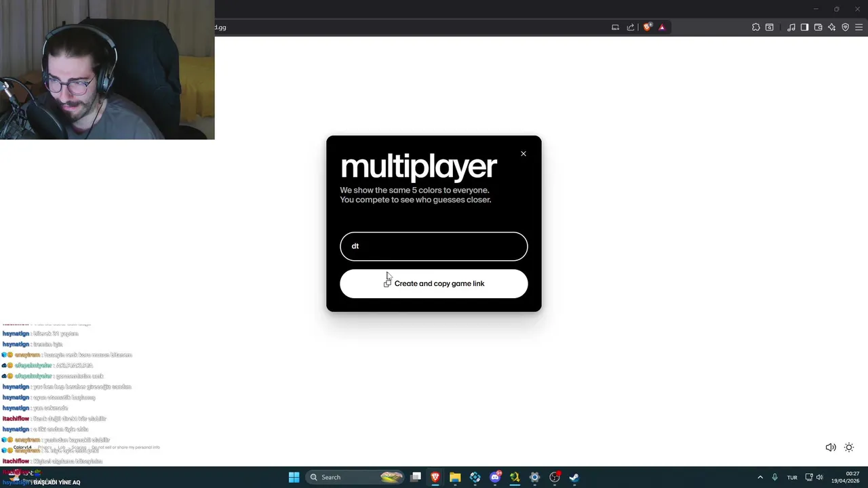
Task: Click the 'multiplayer' heading text
Action: (x=418, y=167)
